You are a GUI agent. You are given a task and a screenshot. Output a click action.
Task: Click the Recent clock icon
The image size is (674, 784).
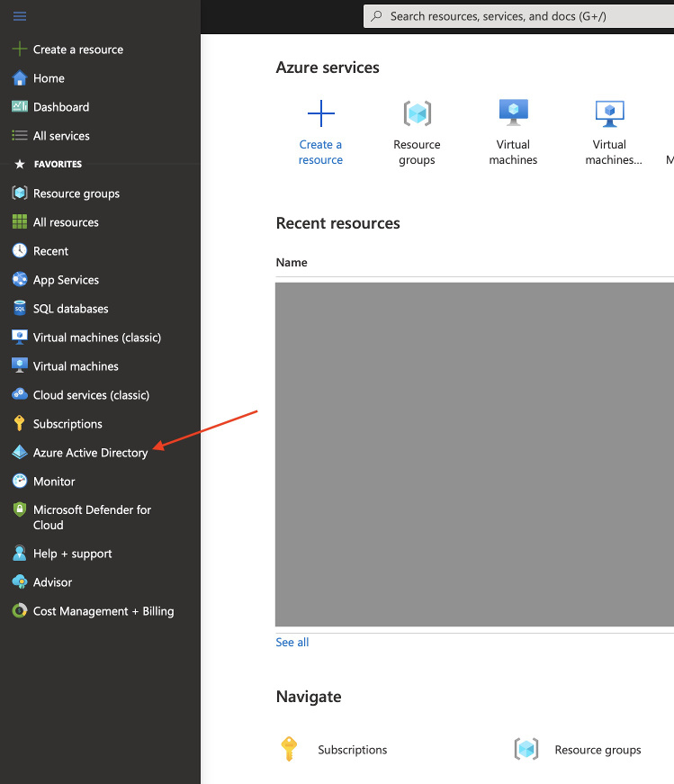coord(20,250)
